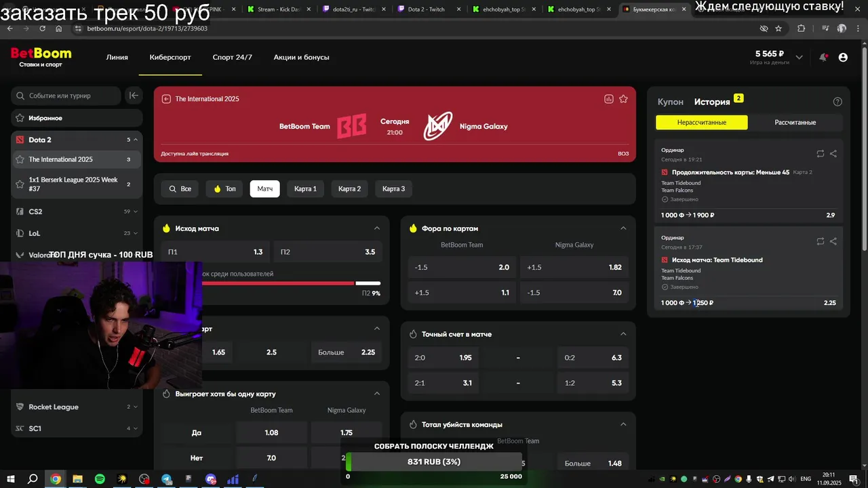Image resolution: width=868 pixels, height=488 pixels.
Task: Search in Событие или турнир field
Action: [x=66, y=96]
